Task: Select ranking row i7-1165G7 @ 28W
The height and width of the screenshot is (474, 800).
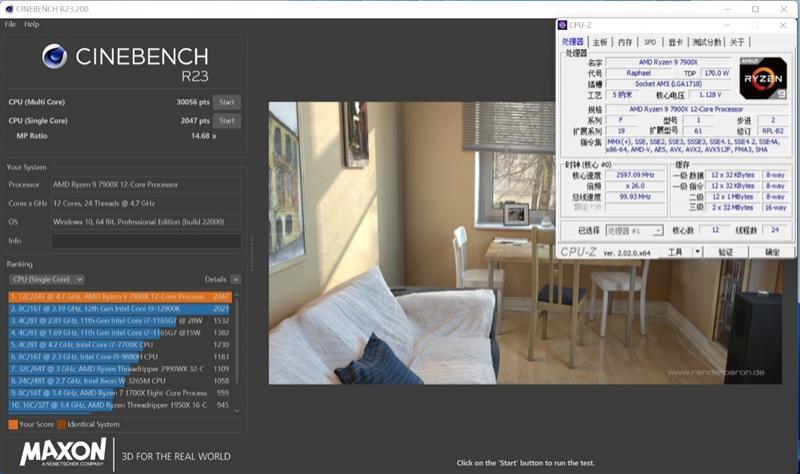Action: [x=120, y=321]
